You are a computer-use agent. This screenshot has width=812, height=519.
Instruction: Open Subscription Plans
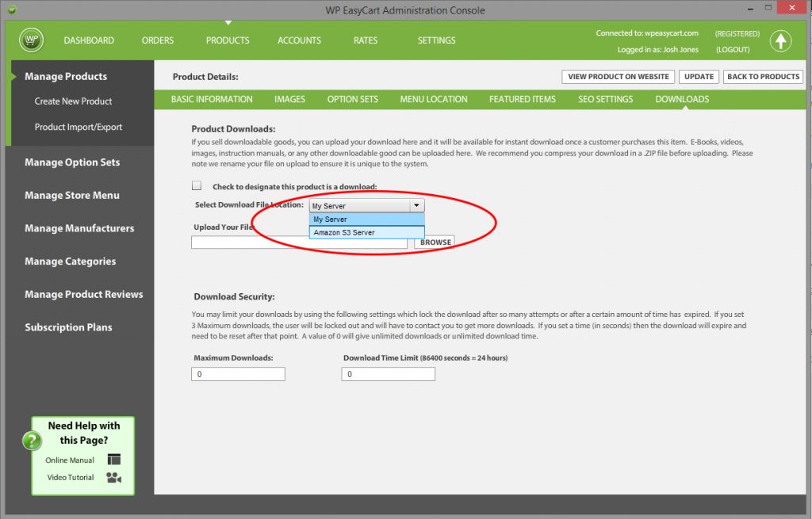68,327
